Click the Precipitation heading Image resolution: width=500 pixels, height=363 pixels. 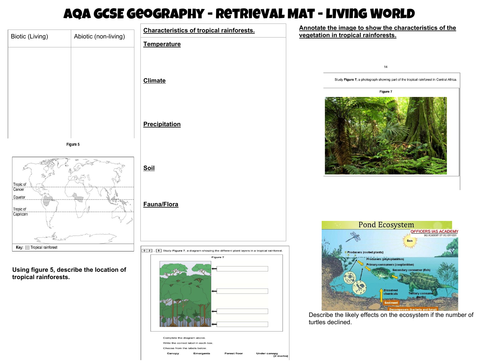tap(162, 124)
